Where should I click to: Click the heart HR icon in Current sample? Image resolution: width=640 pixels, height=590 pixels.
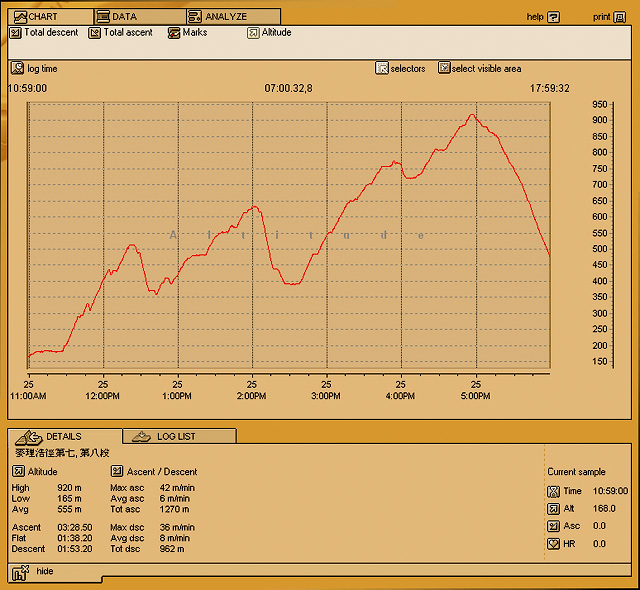(553, 544)
